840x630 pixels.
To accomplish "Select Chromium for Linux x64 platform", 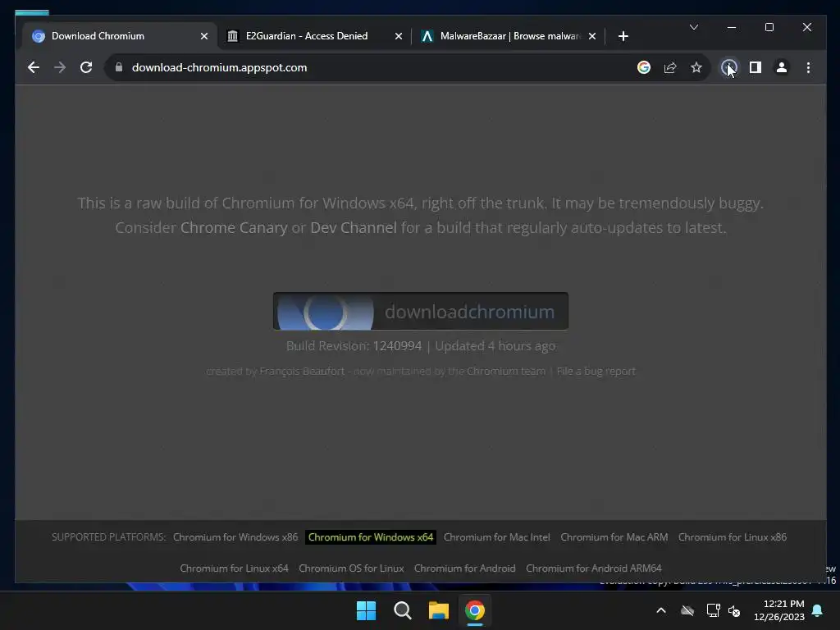I will (234, 568).
